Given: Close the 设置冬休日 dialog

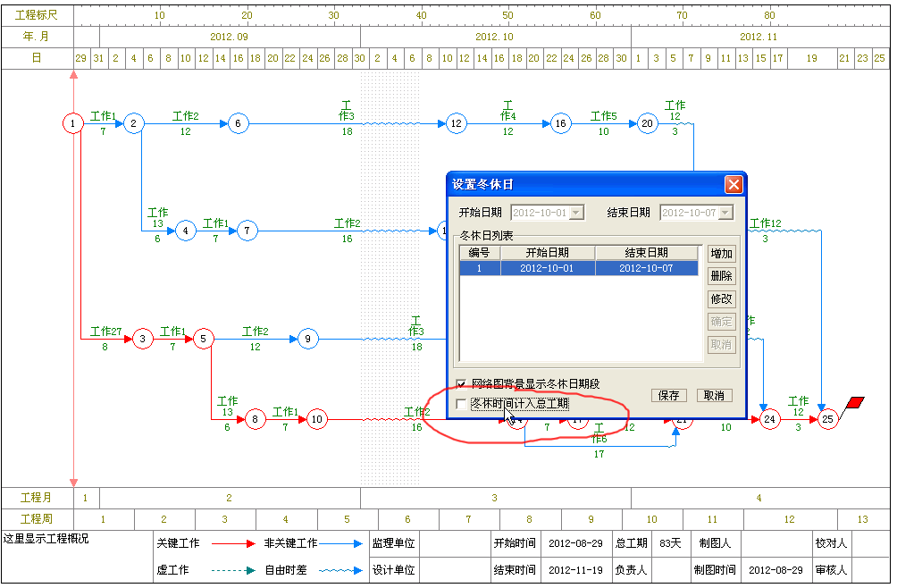Looking at the screenshot, I should [x=734, y=184].
